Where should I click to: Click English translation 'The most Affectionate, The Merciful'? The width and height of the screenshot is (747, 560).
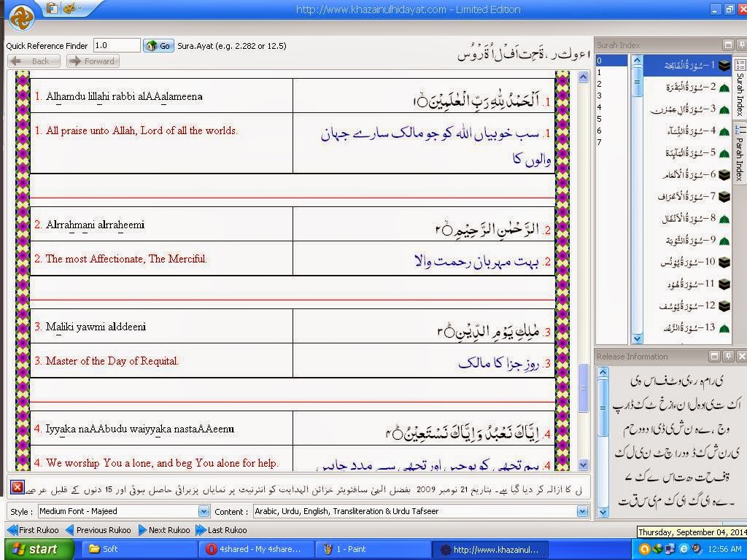pyautogui.click(x=126, y=259)
